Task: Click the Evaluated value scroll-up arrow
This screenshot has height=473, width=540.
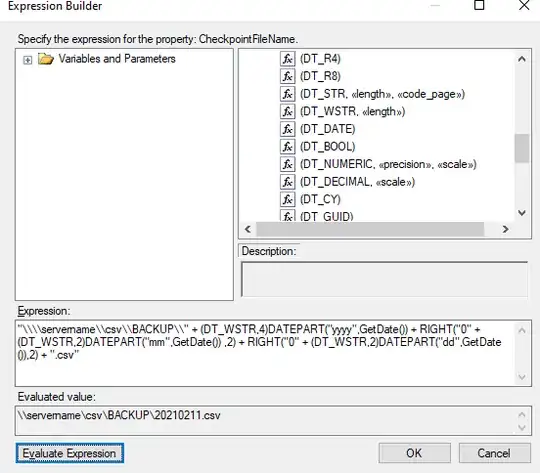Action: coord(522,414)
